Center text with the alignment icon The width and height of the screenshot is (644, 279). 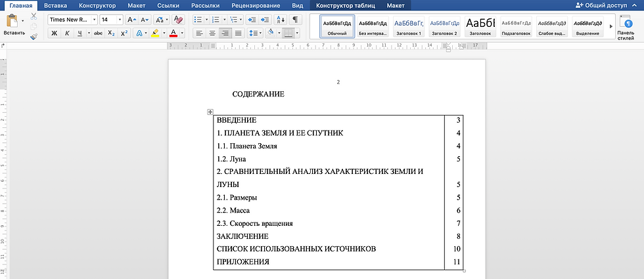(212, 33)
